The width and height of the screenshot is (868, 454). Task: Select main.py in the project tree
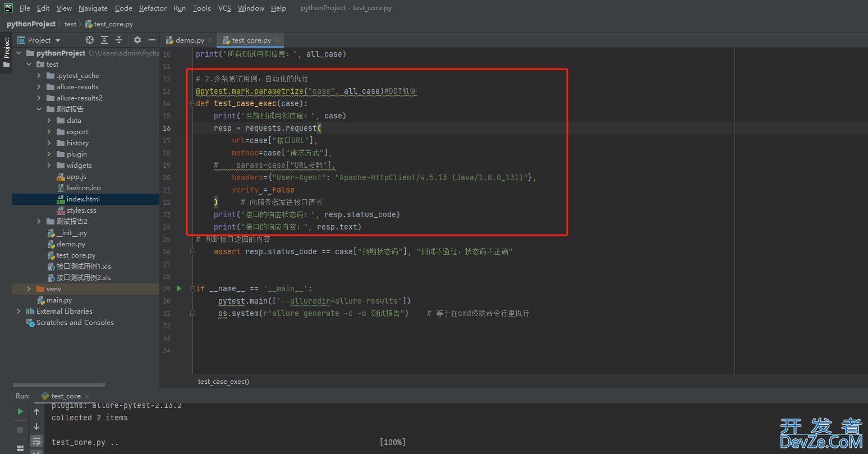coord(59,300)
